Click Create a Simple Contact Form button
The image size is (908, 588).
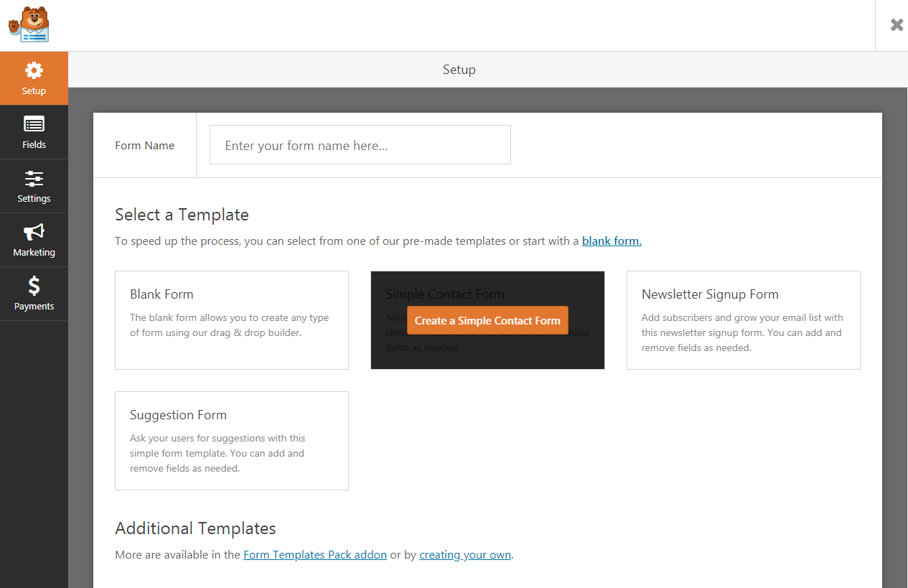click(x=487, y=320)
